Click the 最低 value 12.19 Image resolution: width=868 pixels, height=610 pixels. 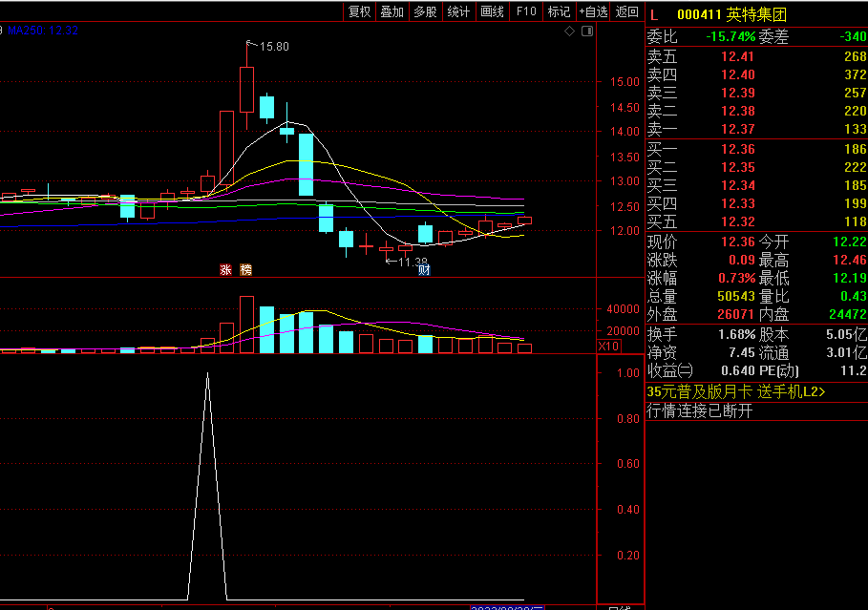(850, 279)
